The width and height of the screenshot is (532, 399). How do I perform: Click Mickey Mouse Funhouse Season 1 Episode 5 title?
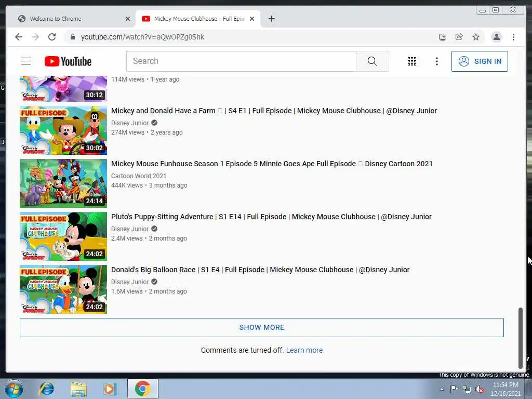coord(272,164)
